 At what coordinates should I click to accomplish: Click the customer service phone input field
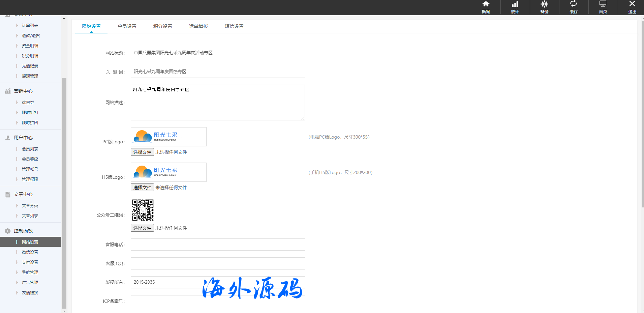[218, 245]
